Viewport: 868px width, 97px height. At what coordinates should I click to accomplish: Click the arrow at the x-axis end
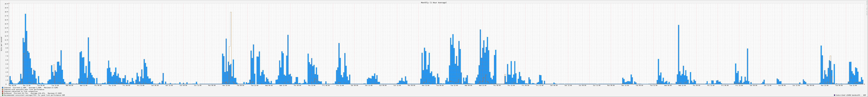[865, 84]
